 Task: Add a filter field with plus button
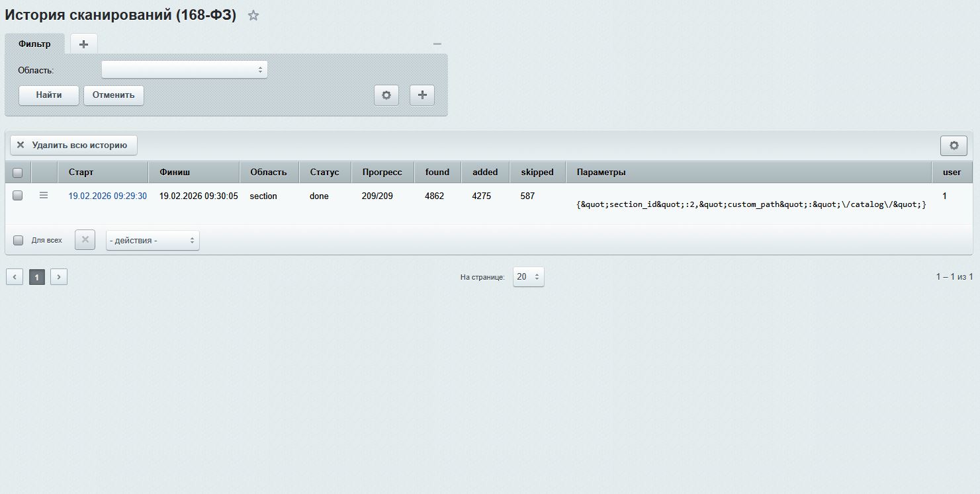[x=422, y=95]
